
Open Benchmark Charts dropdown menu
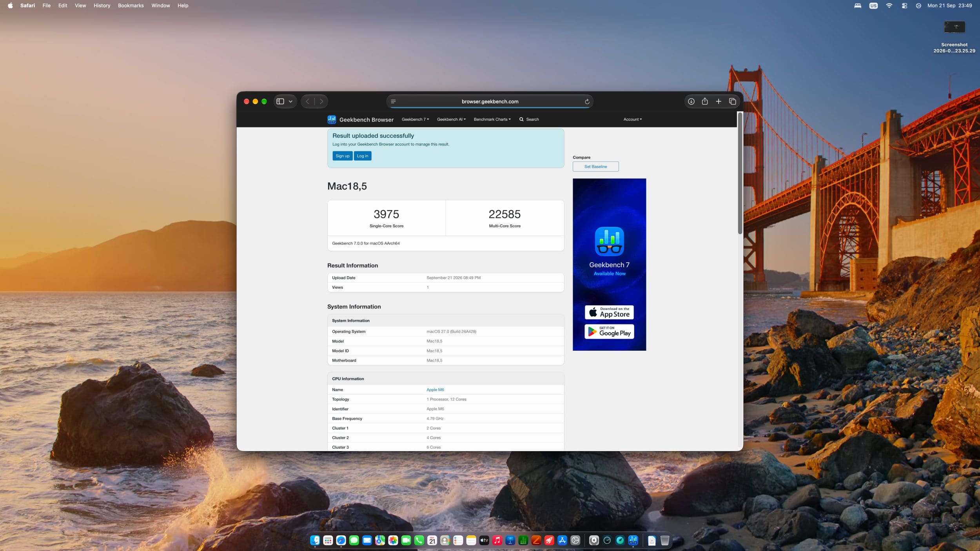point(492,120)
